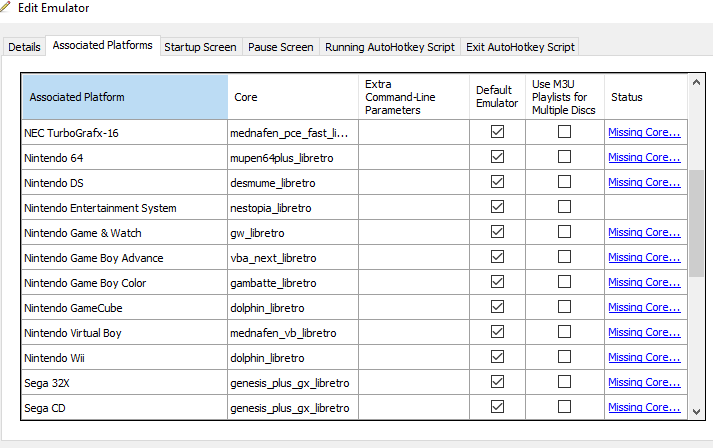Open Missing Core link for Sega CD
The height and width of the screenshot is (448, 713).
pos(644,408)
